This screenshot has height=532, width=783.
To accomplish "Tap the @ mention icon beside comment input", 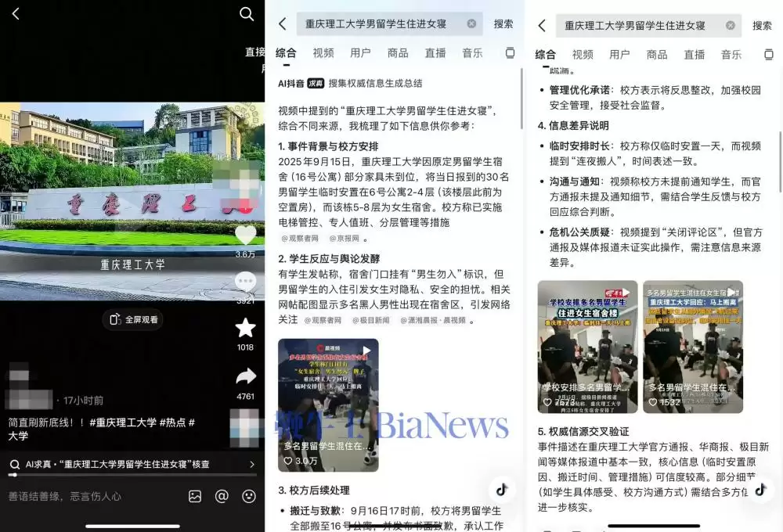I will (223, 497).
